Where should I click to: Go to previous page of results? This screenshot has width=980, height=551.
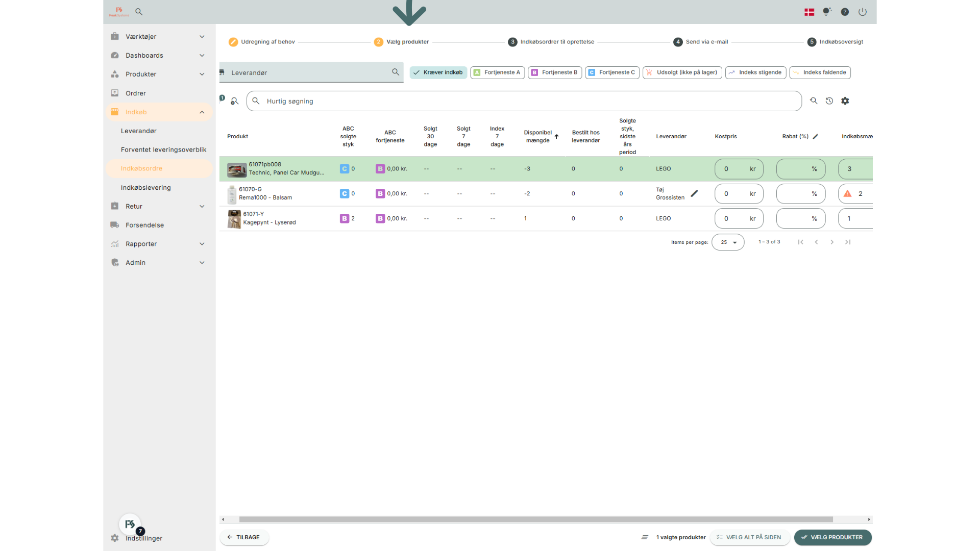(x=816, y=242)
